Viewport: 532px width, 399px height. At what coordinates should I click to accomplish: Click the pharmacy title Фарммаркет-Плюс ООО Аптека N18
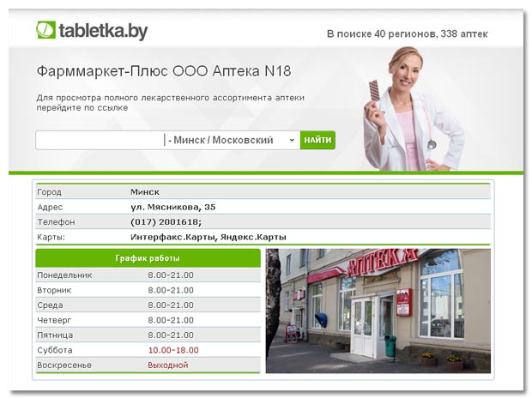(x=164, y=71)
